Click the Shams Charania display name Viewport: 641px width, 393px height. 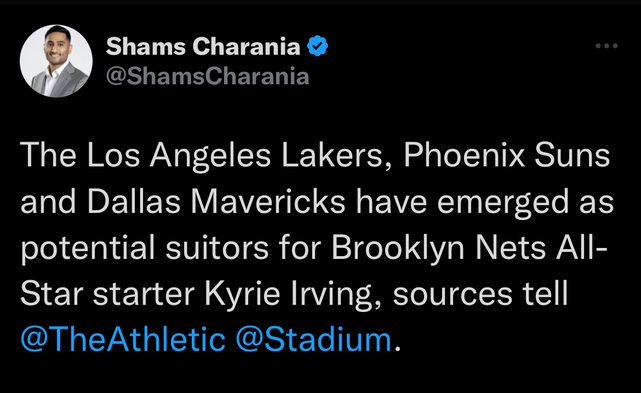click(x=203, y=46)
